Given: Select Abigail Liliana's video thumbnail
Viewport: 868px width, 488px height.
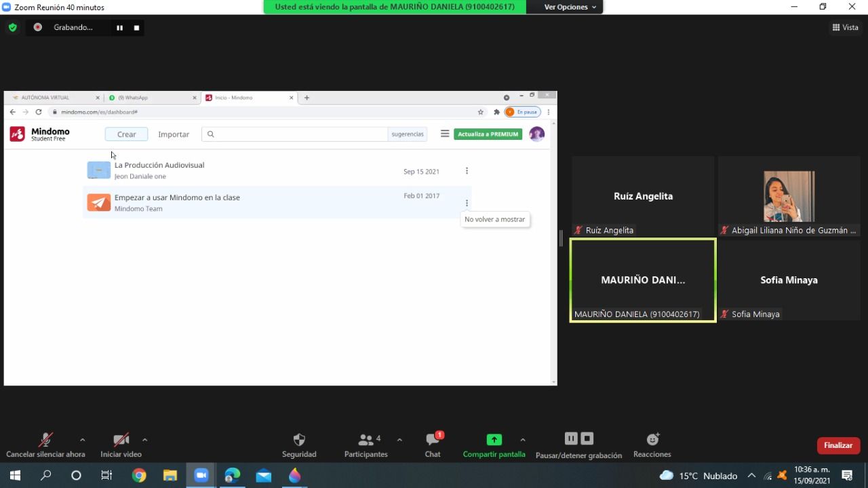Looking at the screenshot, I should (789, 196).
